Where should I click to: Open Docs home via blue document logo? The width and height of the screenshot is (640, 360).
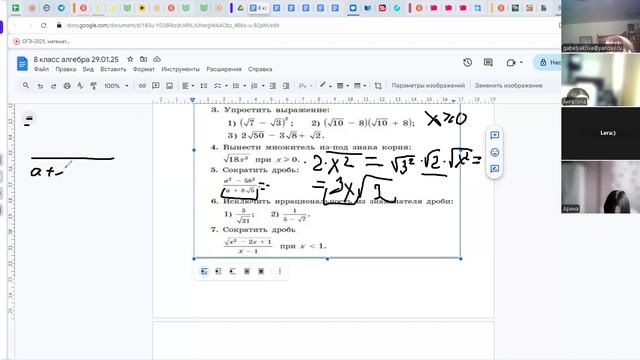(x=22, y=64)
